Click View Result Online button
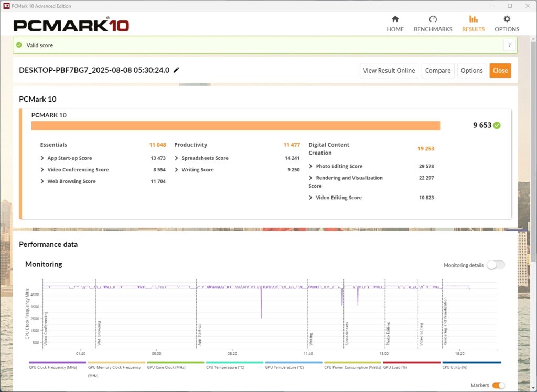537x392 pixels. click(x=389, y=71)
